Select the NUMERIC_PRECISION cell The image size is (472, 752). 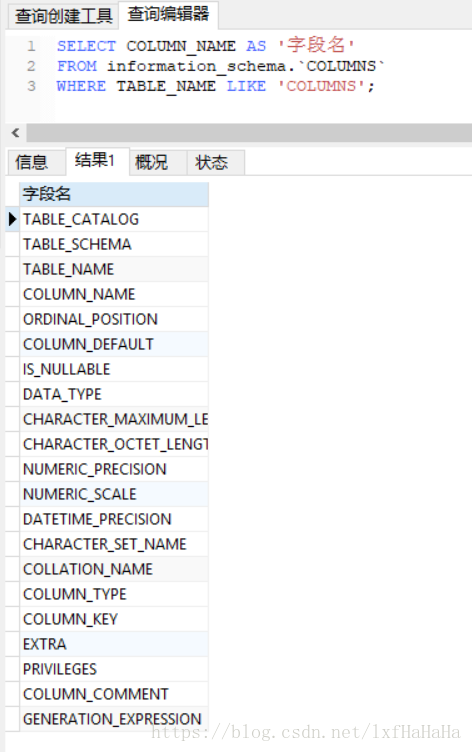[114, 469]
